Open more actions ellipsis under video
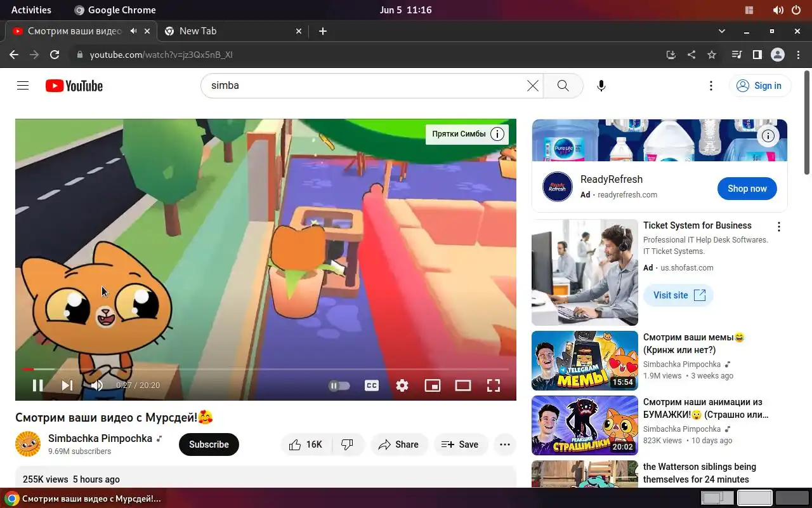This screenshot has height=508, width=812. 505,444
